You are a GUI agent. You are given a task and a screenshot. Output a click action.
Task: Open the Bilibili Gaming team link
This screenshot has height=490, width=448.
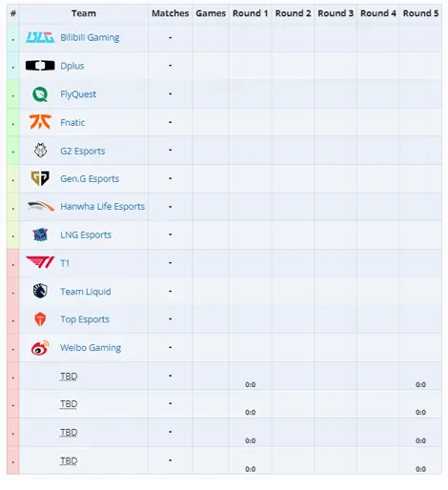tap(90, 37)
